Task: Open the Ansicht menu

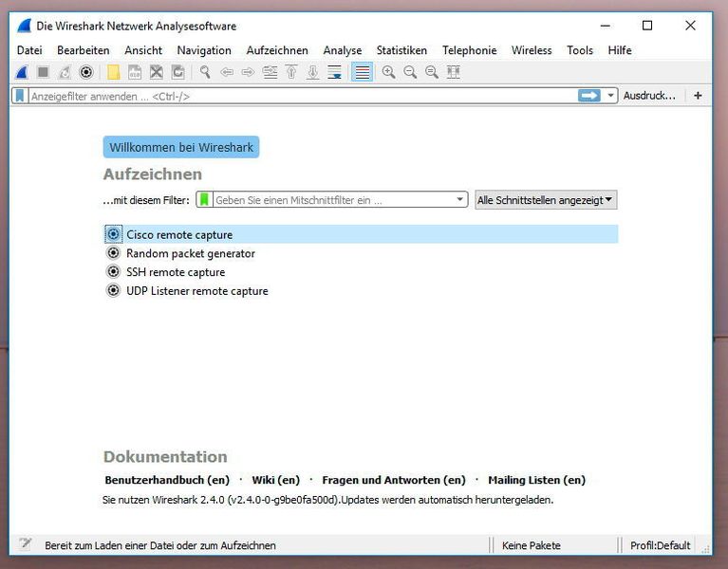Action: pos(143,50)
